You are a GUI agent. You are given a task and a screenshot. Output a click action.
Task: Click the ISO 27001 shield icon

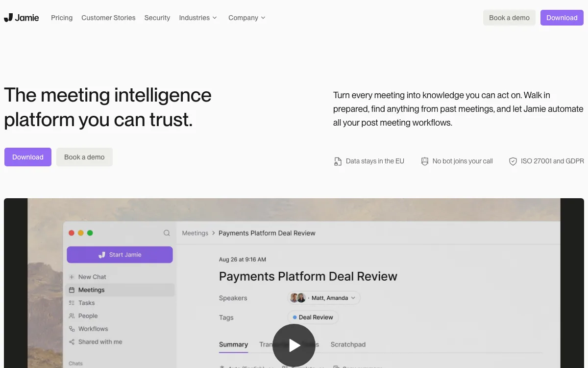513,161
